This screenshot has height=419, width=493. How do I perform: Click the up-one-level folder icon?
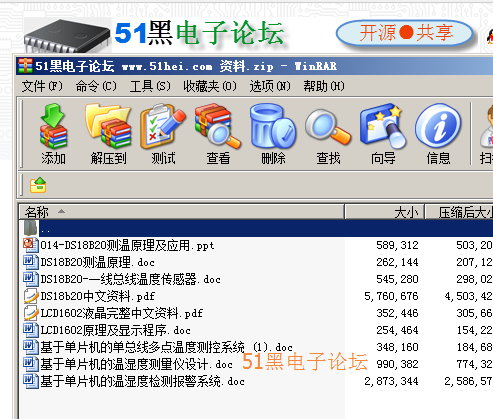pyautogui.click(x=38, y=185)
